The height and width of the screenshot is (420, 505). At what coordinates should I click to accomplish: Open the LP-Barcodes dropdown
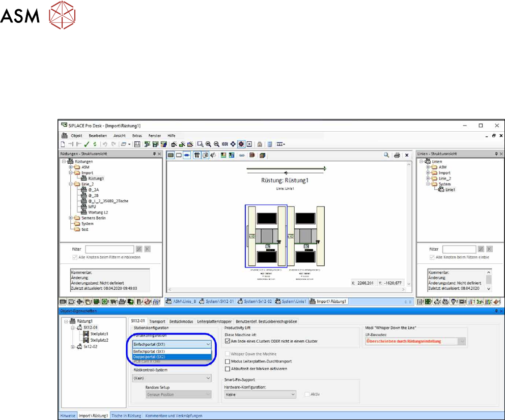click(416, 341)
